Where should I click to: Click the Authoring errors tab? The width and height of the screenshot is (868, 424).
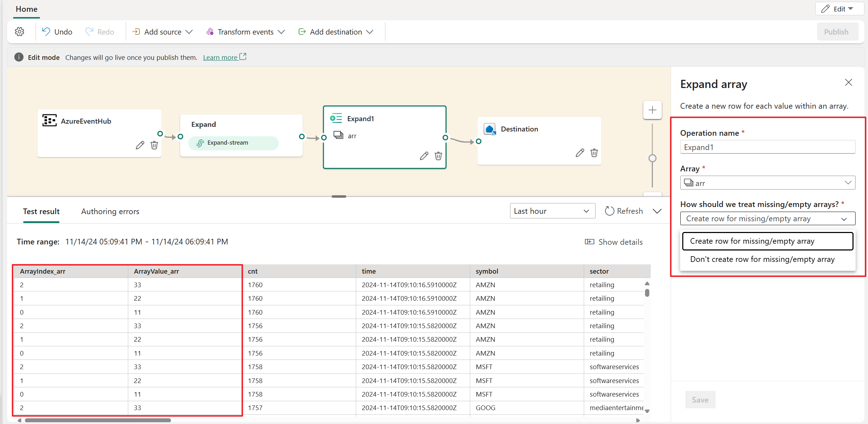point(110,211)
